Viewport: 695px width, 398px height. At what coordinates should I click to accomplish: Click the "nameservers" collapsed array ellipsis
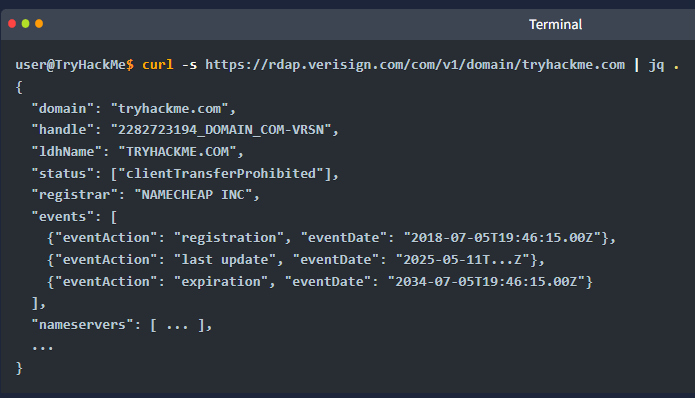pos(177,326)
